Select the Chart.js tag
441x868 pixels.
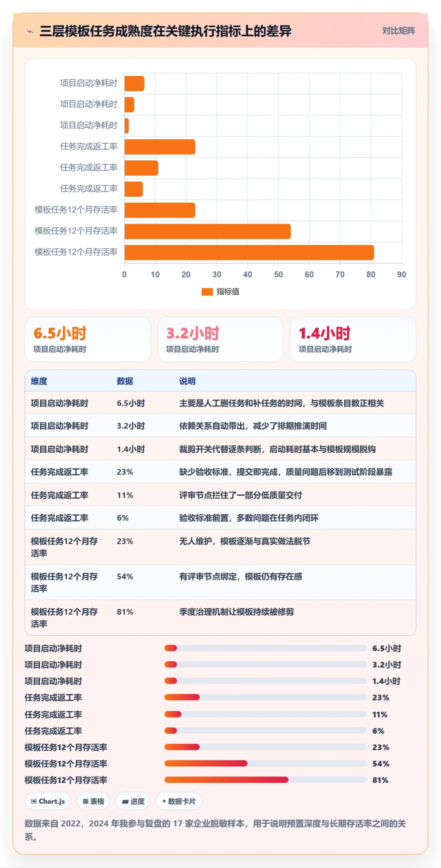click(x=48, y=801)
